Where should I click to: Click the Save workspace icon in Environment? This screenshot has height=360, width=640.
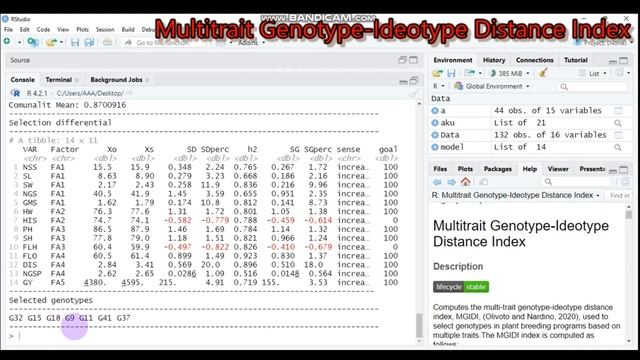(x=451, y=73)
